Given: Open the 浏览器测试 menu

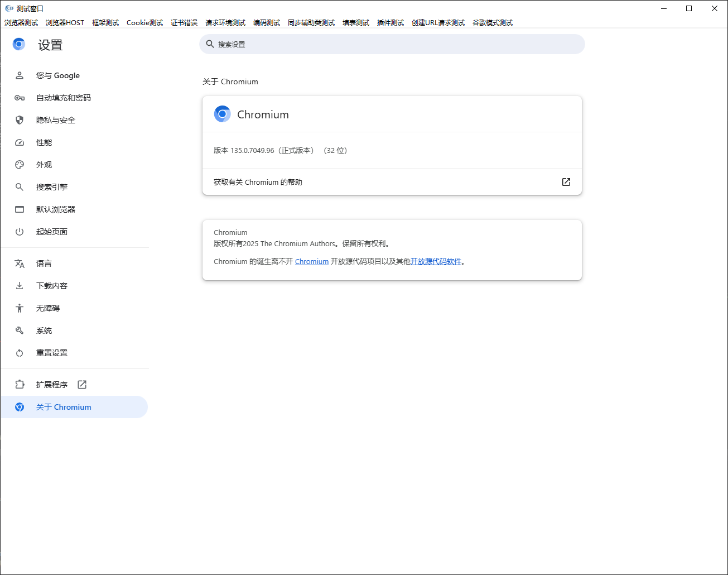Looking at the screenshot, I should coord(21,23).
